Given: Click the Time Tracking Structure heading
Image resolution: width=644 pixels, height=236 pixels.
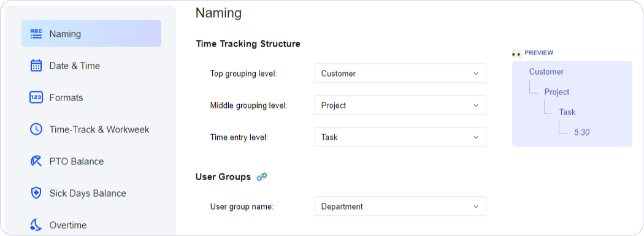Looking at the screenshot, I should click(248, 44).
